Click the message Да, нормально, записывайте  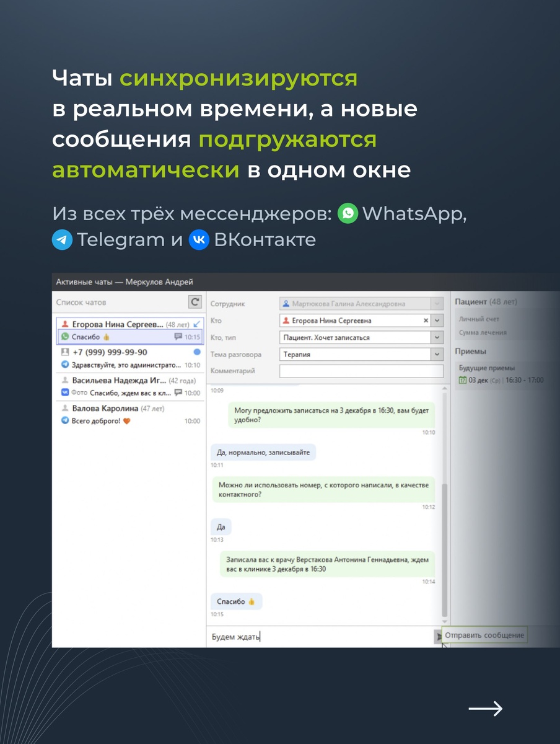tap(263, 452)
